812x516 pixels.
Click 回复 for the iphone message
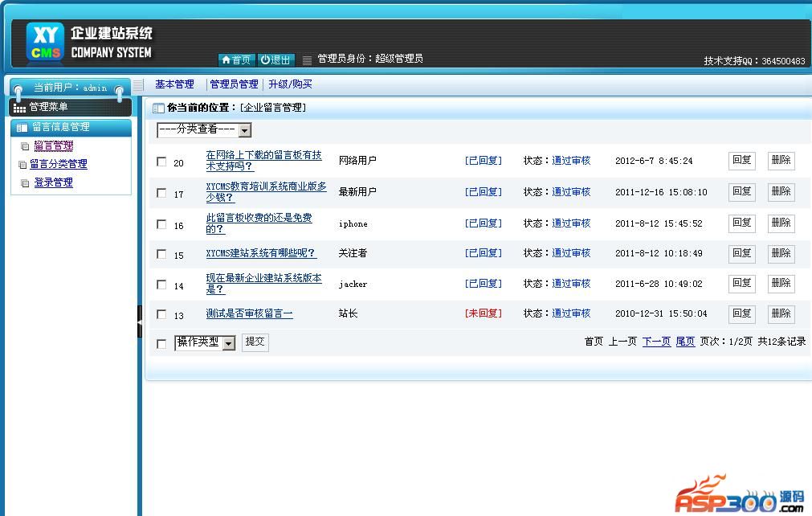[741, 223]
